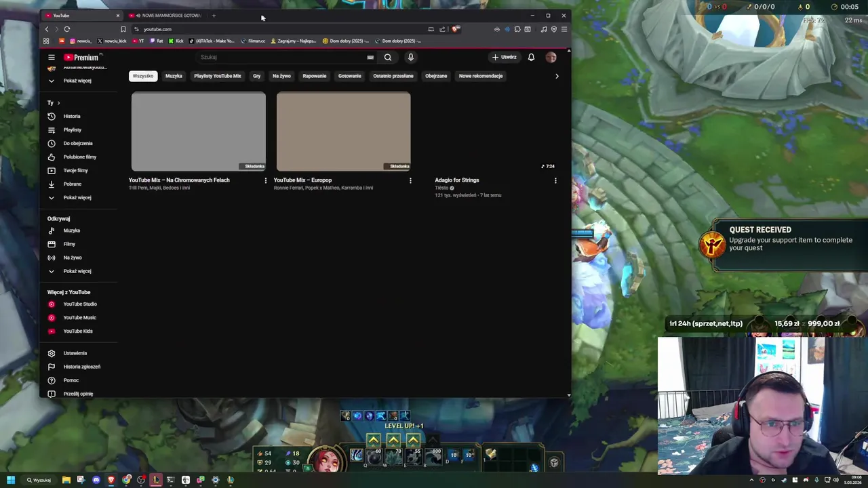Open Na Chromowanych Felach mix thumbnail

click(x=199, y=131)
